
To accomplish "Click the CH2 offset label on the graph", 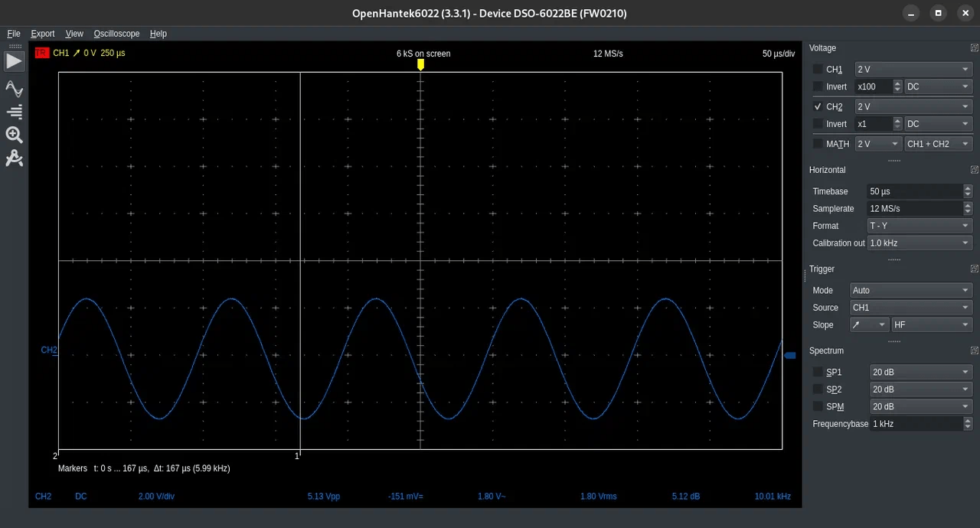I will pyautogui.click(x=49, y=350).
